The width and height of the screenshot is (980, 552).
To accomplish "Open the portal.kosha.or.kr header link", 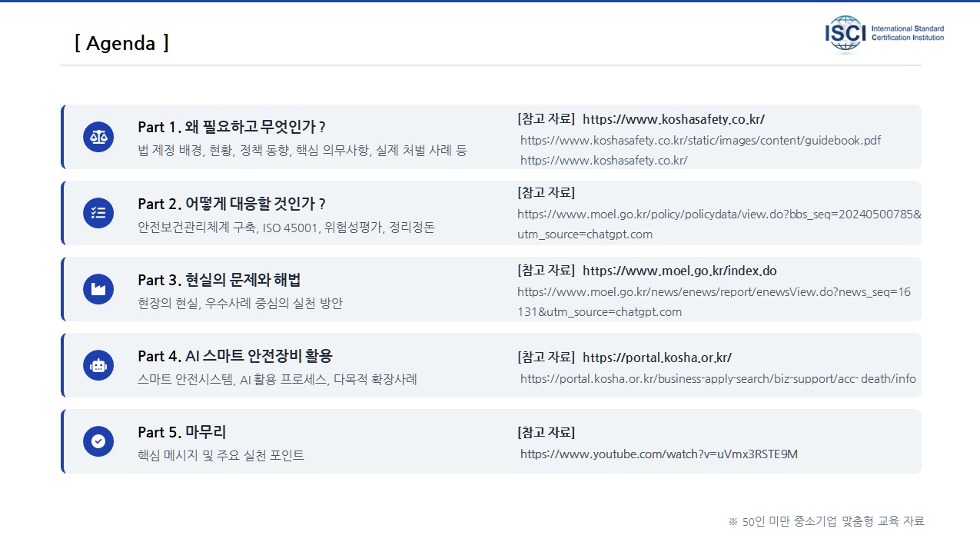I will pos(657,357).
